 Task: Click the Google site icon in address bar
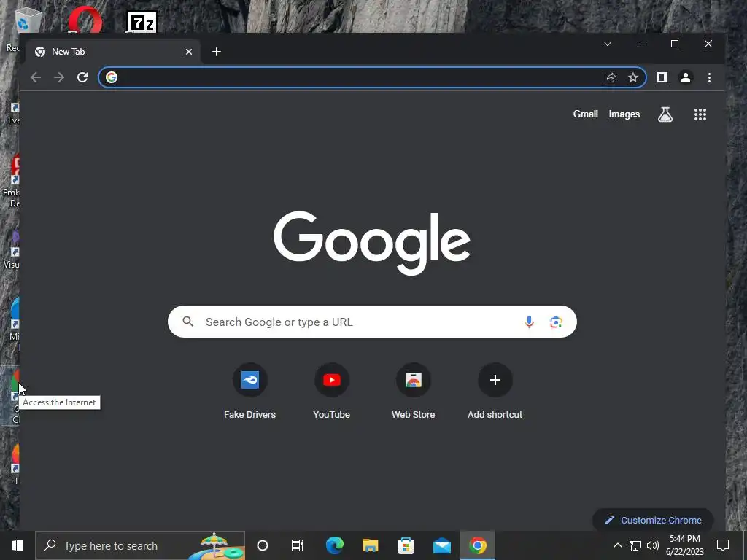(x=112, y=77)
